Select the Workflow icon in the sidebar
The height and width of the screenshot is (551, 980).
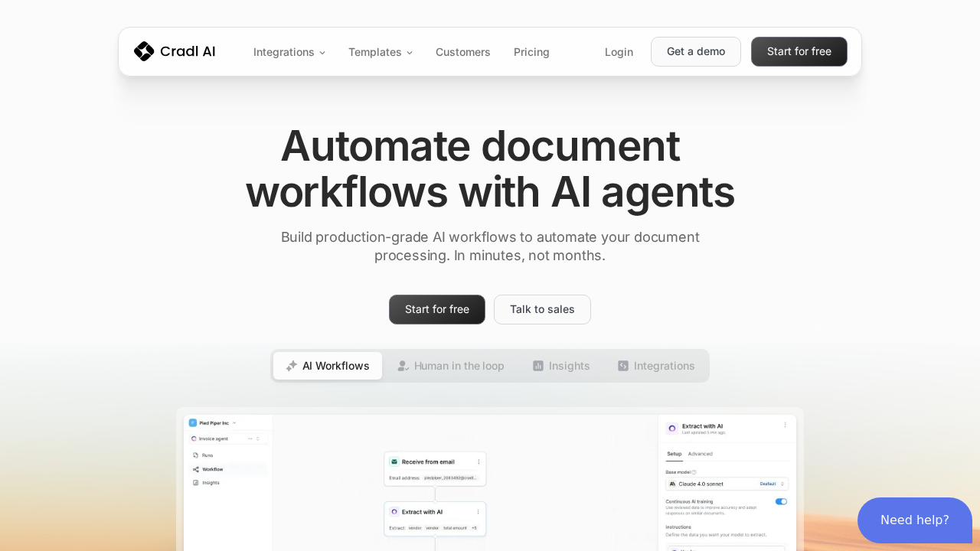point(196,469)
